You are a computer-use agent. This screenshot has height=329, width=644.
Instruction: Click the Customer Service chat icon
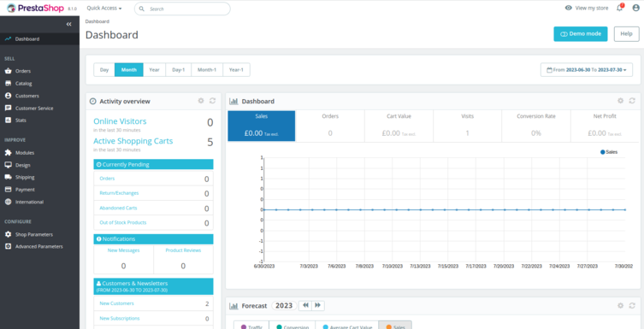point(8,109)
